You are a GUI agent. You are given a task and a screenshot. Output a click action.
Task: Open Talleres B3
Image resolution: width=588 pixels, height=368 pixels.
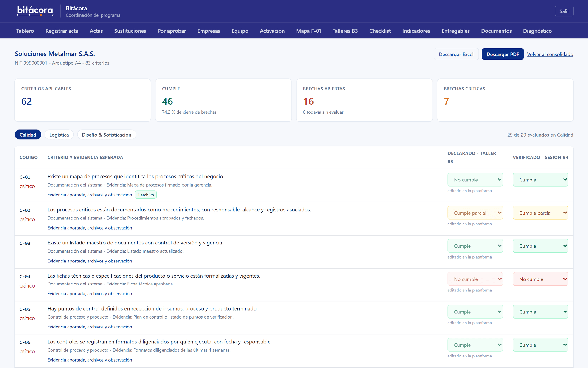click(x=345, y=31)
